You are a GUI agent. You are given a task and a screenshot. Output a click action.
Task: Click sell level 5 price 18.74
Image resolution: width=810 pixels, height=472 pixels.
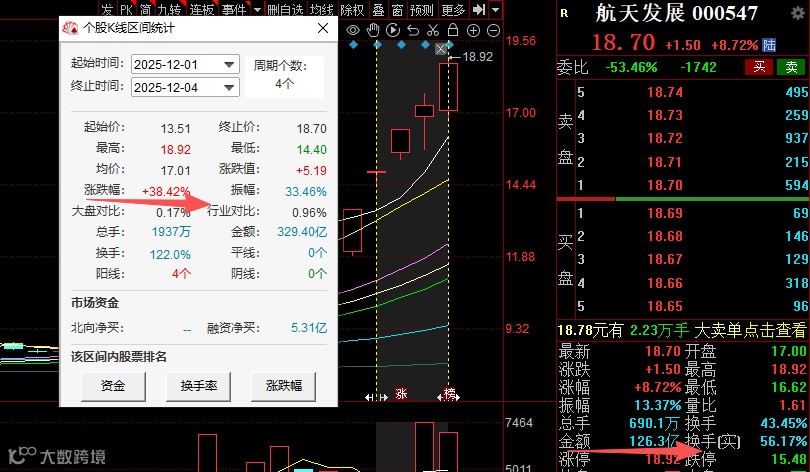pyautogui.click(x=665, y=92)
